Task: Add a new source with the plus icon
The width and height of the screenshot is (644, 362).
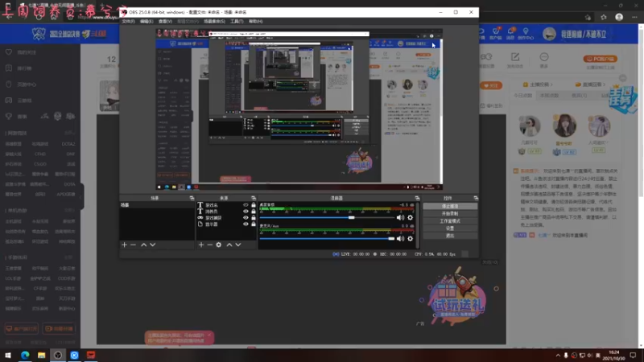Action: pos(200,245)
